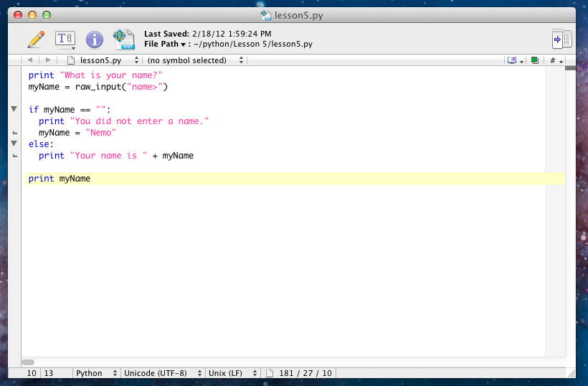This screenshot has width=588, height=386.
Task: Minimize the lesson5.py window
Action: [32, 15]
